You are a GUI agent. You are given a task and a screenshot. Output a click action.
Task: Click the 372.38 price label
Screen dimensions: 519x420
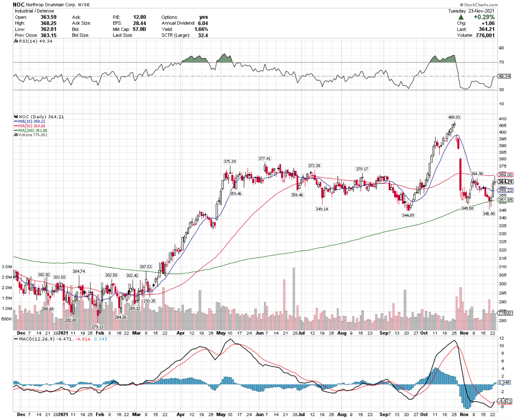pyautogui.click(x=314, y=165)
